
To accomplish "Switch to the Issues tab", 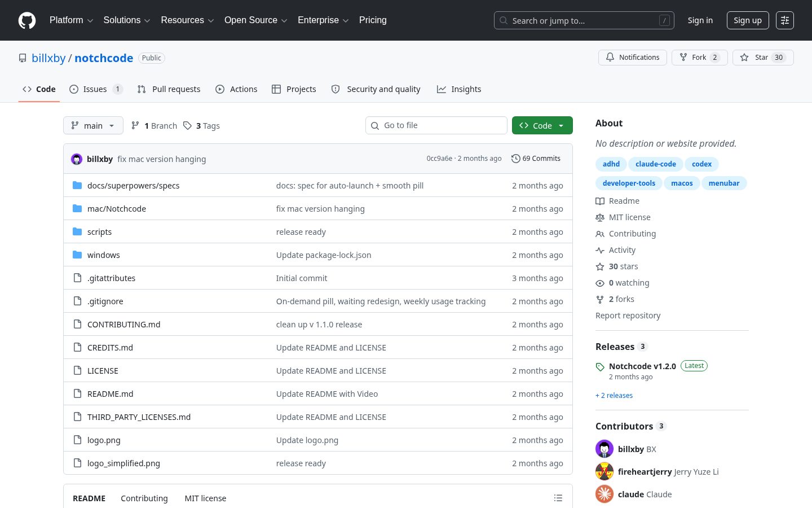I will (x=96, y=89).
